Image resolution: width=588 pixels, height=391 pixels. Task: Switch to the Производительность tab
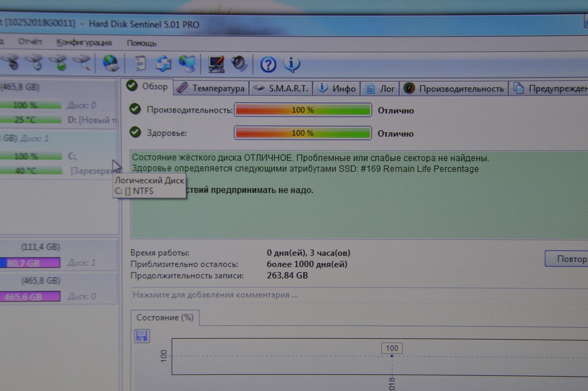[454, 89]
